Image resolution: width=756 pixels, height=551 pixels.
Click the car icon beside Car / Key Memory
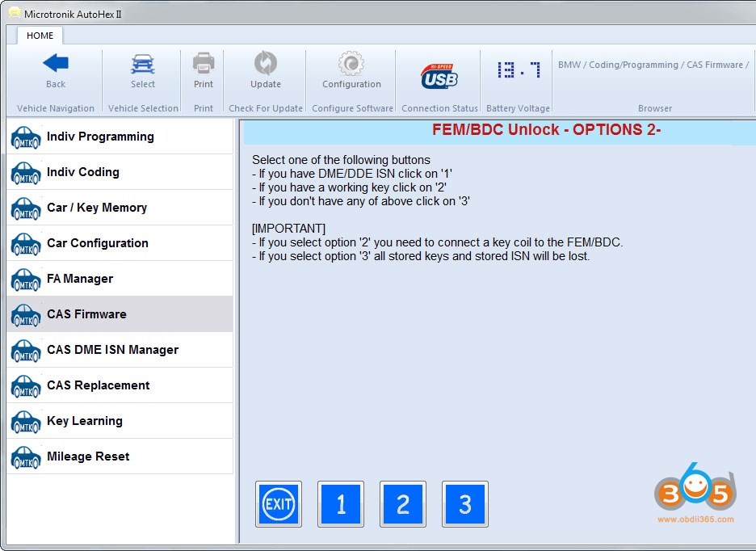26,208
